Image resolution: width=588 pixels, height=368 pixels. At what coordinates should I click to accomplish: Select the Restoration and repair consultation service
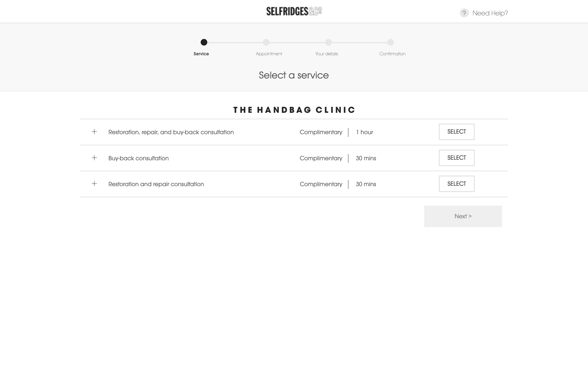[x=457, y=184]
